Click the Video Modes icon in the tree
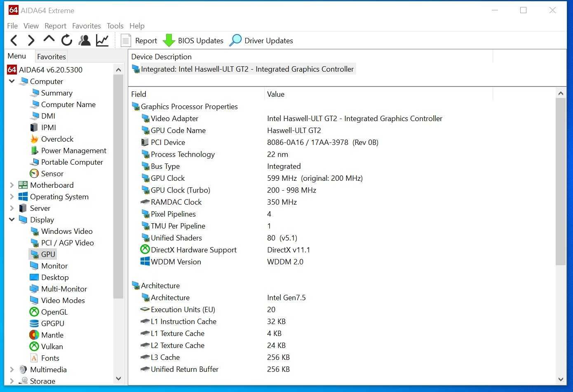The height and width of the screenshot is (392, 573). 34,301
